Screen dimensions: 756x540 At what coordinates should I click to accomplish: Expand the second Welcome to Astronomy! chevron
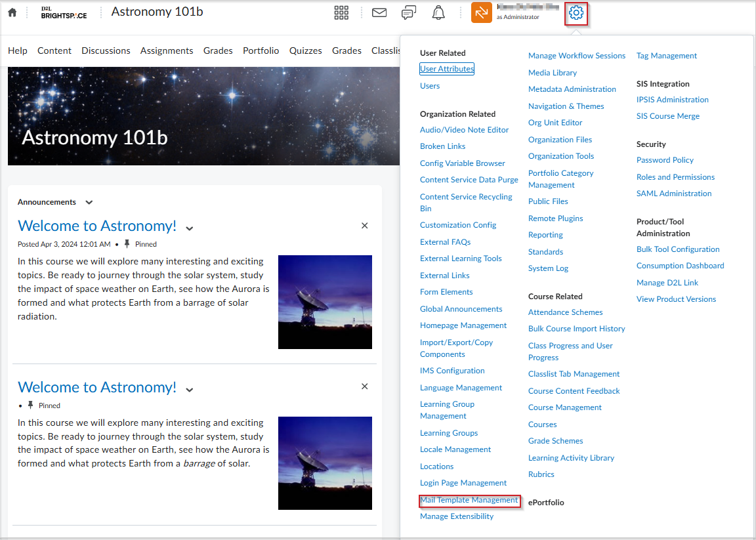[x=190, y=388]
